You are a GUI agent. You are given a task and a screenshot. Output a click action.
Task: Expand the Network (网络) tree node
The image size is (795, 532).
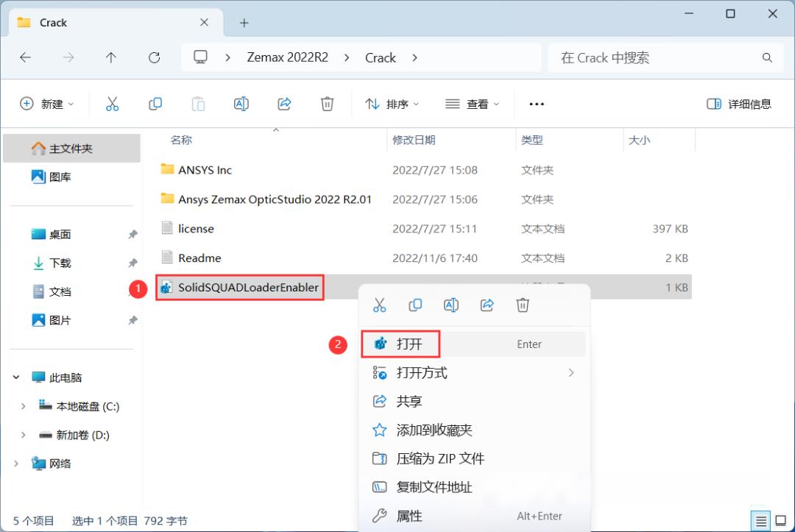point(16,464)
